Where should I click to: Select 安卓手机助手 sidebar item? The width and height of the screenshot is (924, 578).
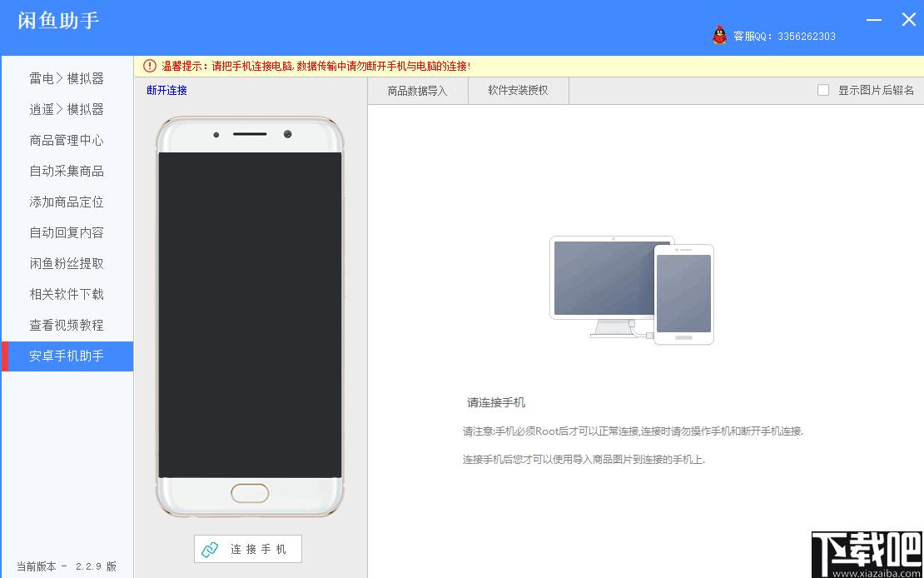67,356
